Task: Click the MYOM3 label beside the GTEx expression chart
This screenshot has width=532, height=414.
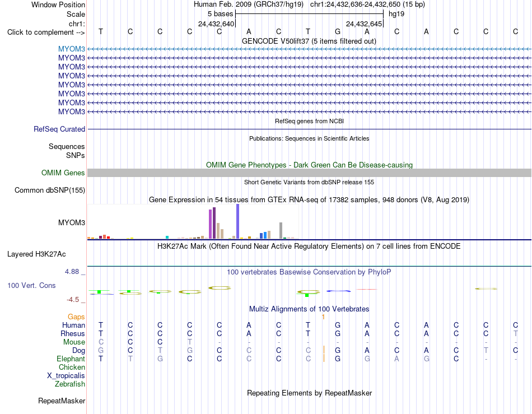Action: point(72,223)
